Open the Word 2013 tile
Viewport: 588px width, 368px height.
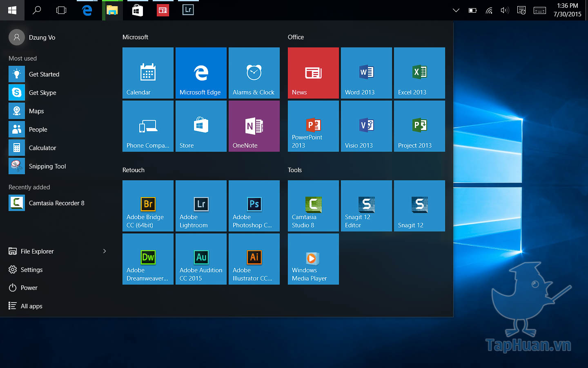coord(366,73)
